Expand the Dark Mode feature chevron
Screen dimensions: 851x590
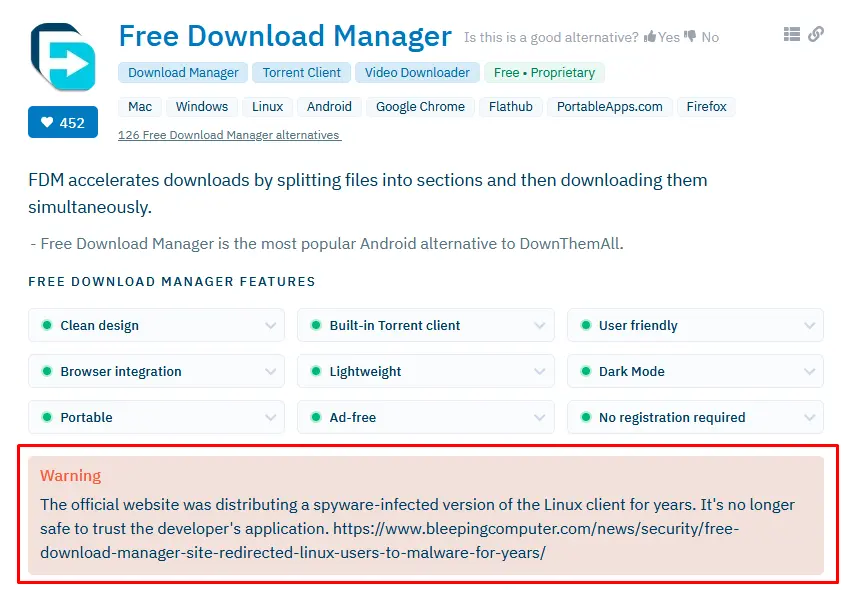click(x=810, y=372)
